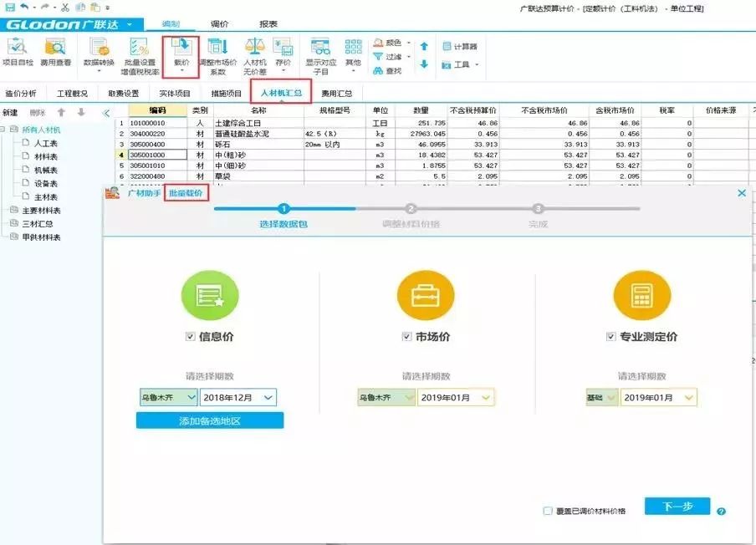Click the help question mark icon
Image resolution: width=756 pixels, height=545 pixels.
[x=721, y=512]
